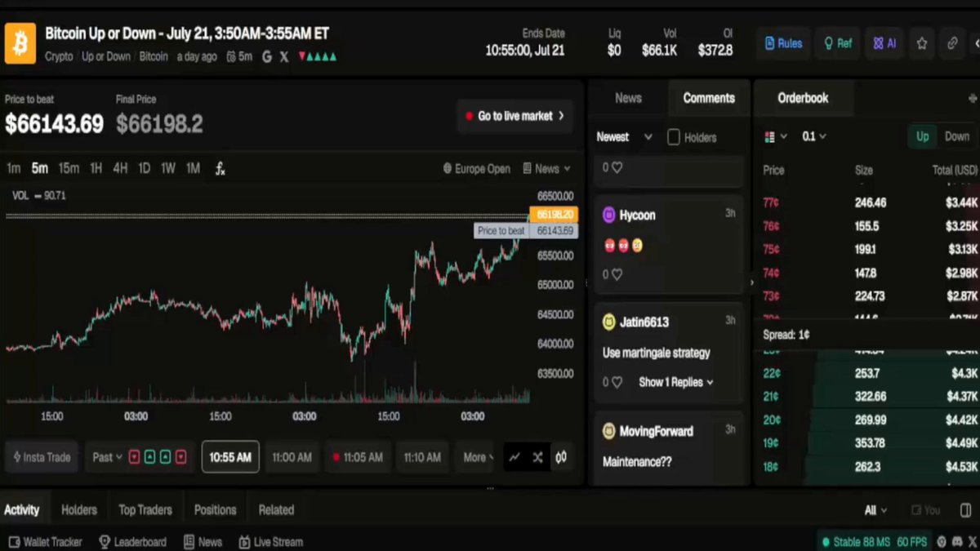The height and width of the screenshot is (551, 980).
Task: Open the fx indicators icon
Action: 220,169
